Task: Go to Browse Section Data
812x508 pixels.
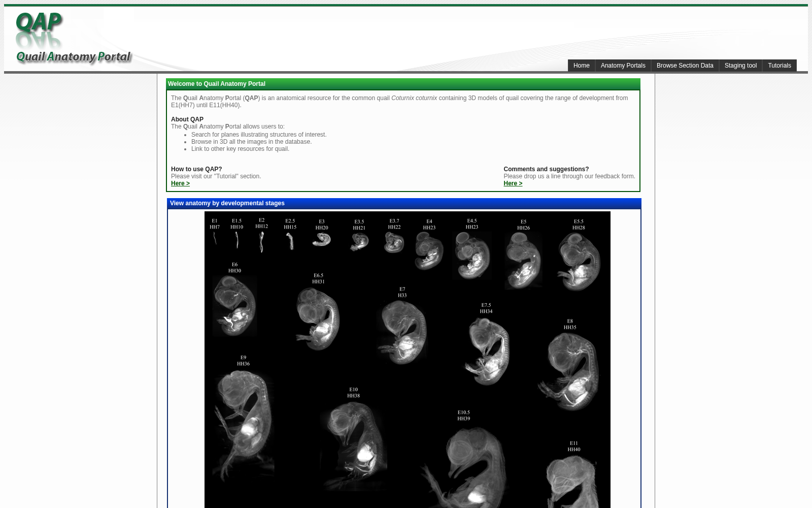Action: click(685, 66)
